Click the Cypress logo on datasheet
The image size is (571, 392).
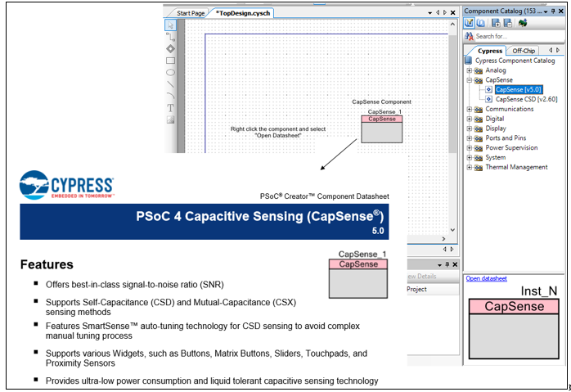coord(67,185)
